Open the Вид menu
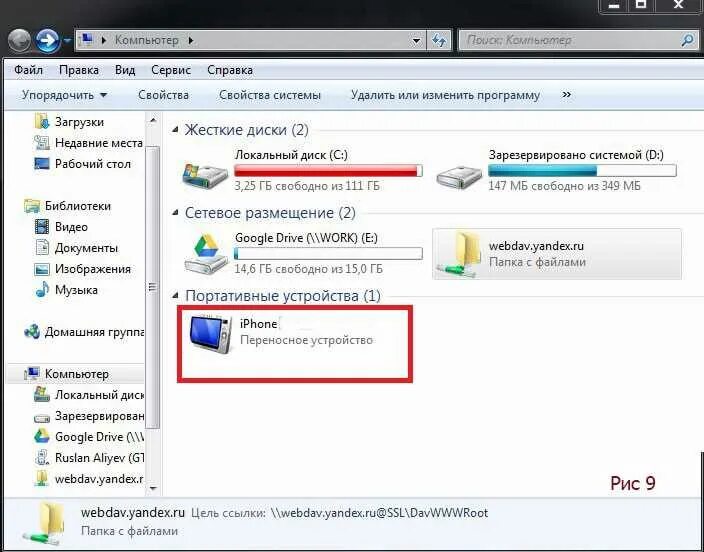Viewport: 704px width, 552px height. (x=125, y=70)
